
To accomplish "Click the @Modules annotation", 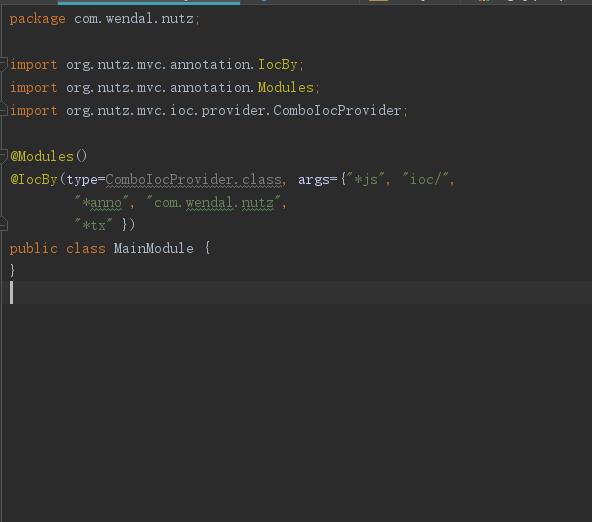I will point(42,156).
